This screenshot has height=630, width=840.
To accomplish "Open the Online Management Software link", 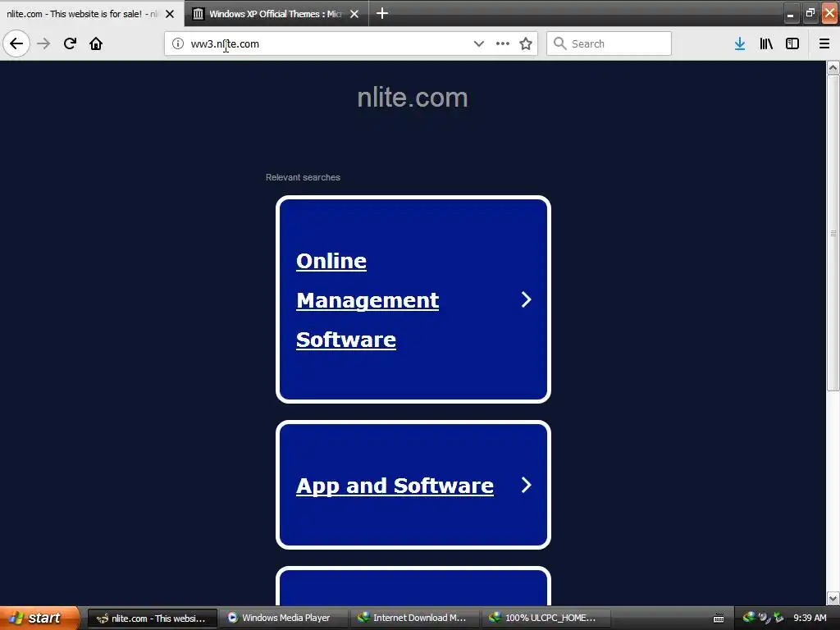I will pyautogui.click(x=367, y=300).
